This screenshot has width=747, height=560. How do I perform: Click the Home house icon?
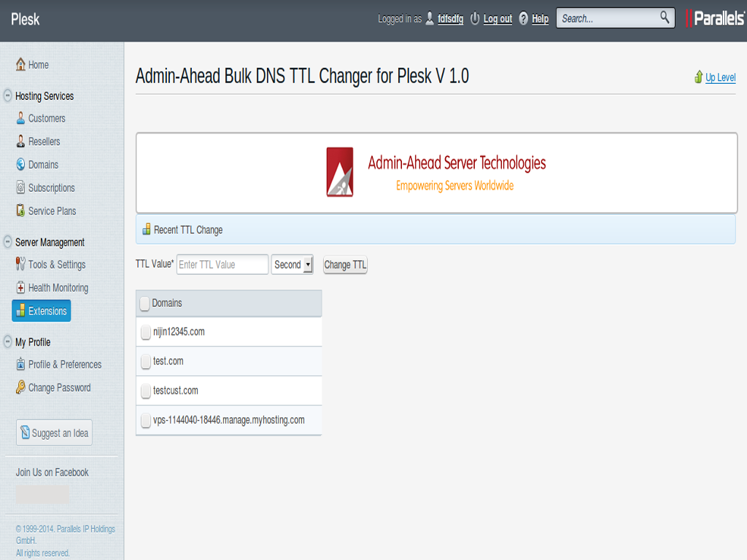click(x=20, y=64)
